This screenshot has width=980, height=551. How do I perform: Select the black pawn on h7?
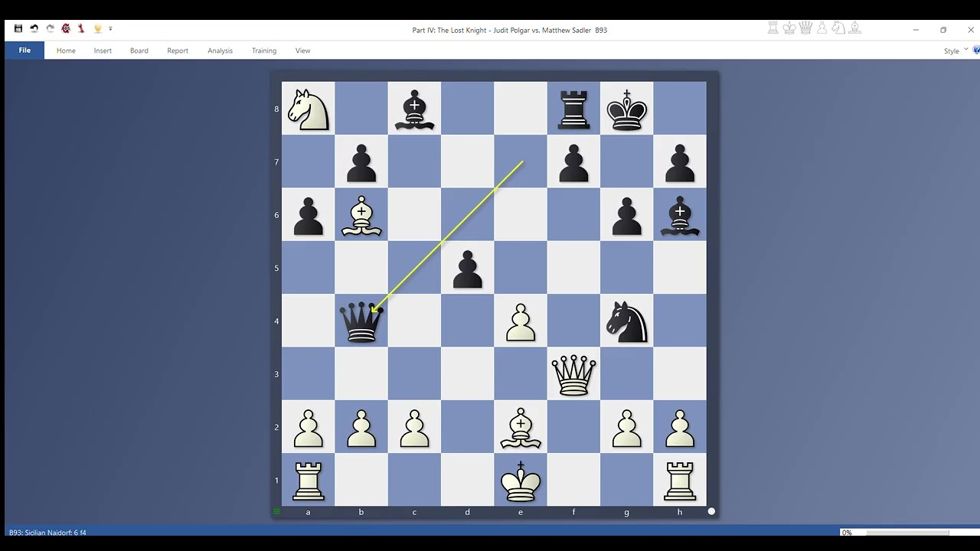tap(680, 161)
